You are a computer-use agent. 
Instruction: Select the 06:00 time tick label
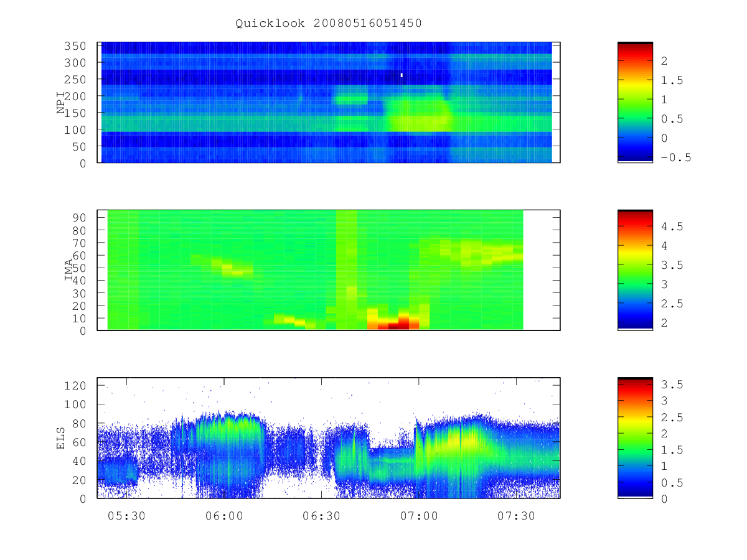pyautogui.click(x=224, y=516)
